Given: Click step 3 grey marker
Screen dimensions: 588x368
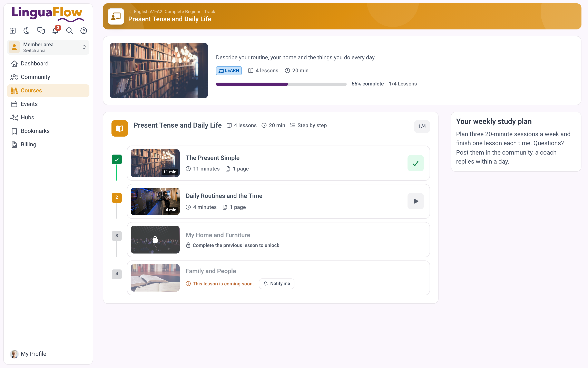Looking at the screenshot, I should [117, 236].
